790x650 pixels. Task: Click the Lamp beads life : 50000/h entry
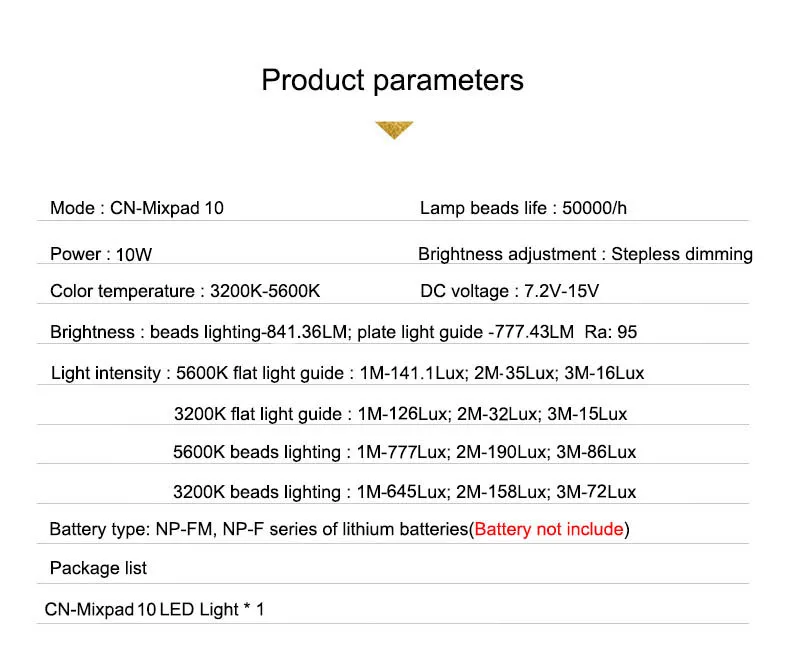(x=523, y=208)
